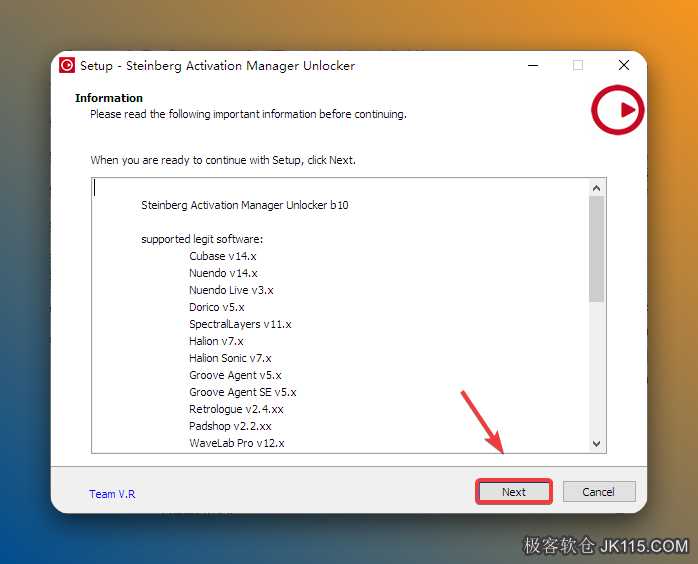Cancel the Unlocker setup

coord(599,492)
